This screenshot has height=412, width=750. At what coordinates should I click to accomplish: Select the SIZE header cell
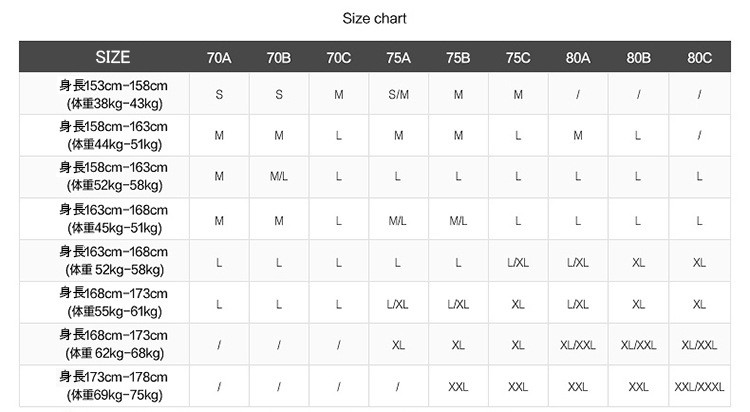point(113,57)
